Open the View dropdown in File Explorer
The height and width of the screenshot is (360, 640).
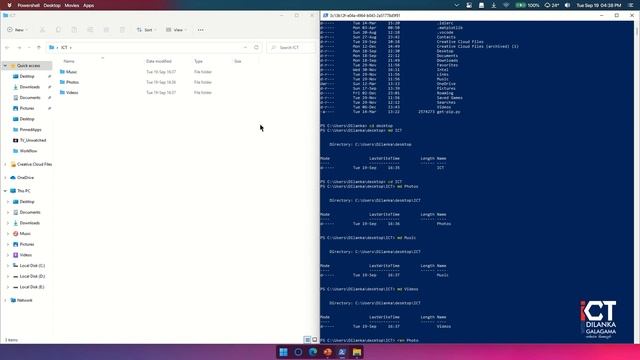(x=176, y=30)
